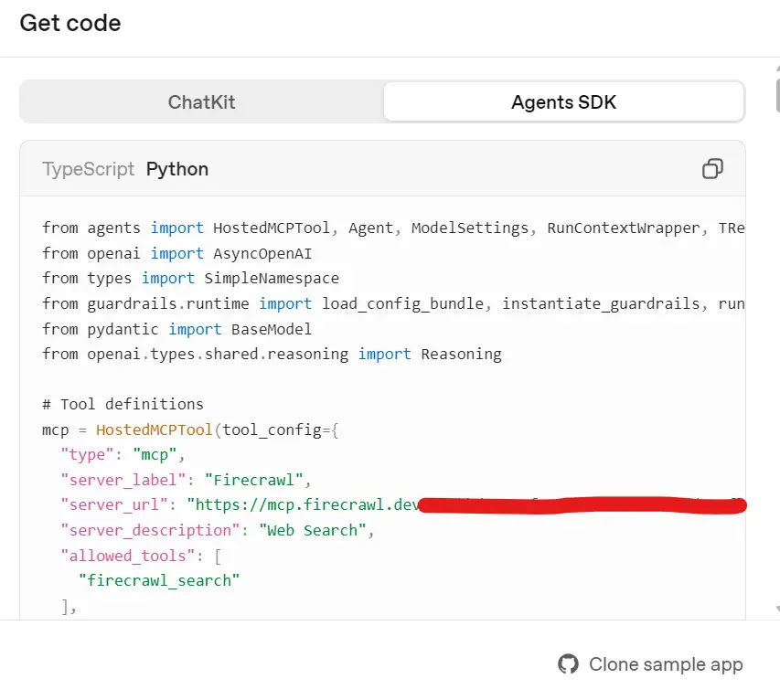Select the Agents SDK tab

tap(562, 101)
